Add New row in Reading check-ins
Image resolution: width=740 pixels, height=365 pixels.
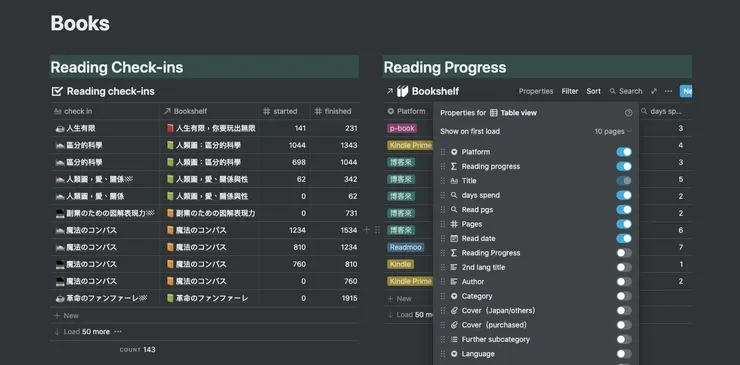(x=66, y=315)
